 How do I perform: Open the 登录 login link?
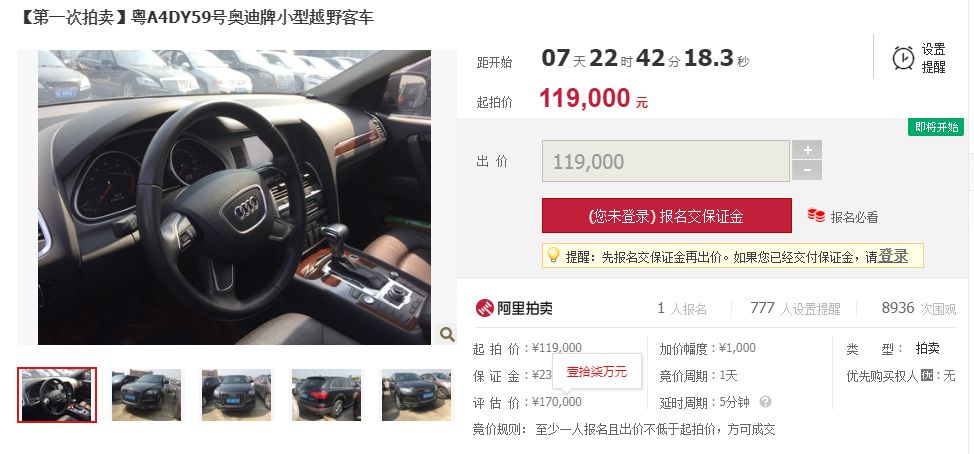pos(893,256)
